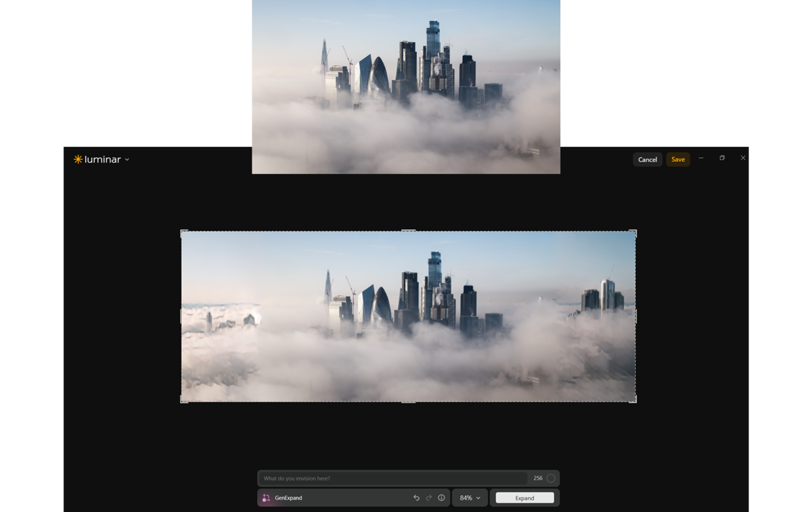Click the bottom middle crop edge handle
The height and width of the screenshot is (512, 812).
(x=408, y=402)
